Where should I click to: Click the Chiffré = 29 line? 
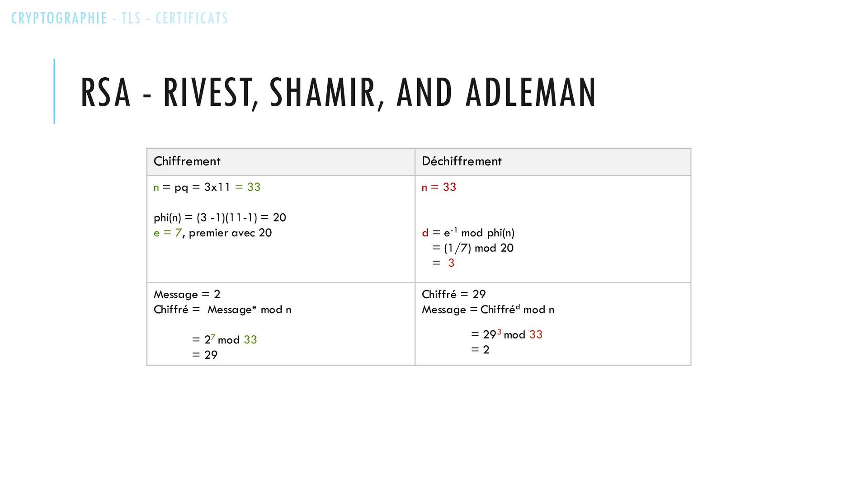point(453,295)
